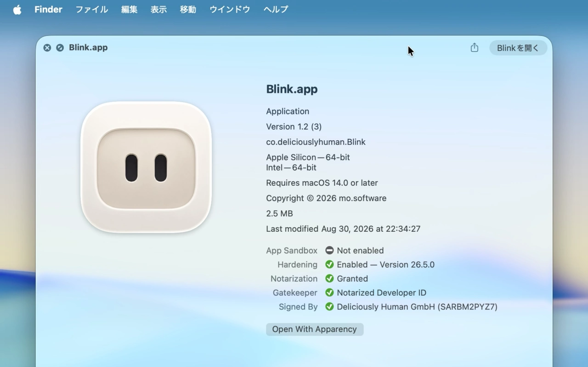Click the Blink.app window title text
588x367 pixels.
[x=88, y=48]
